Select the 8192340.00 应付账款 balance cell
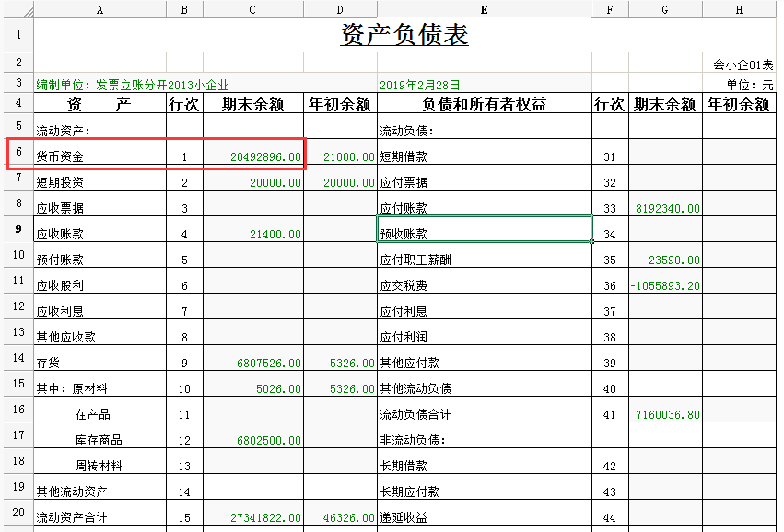The width and height of the screenshot is (784, 532). pos(665,209)
